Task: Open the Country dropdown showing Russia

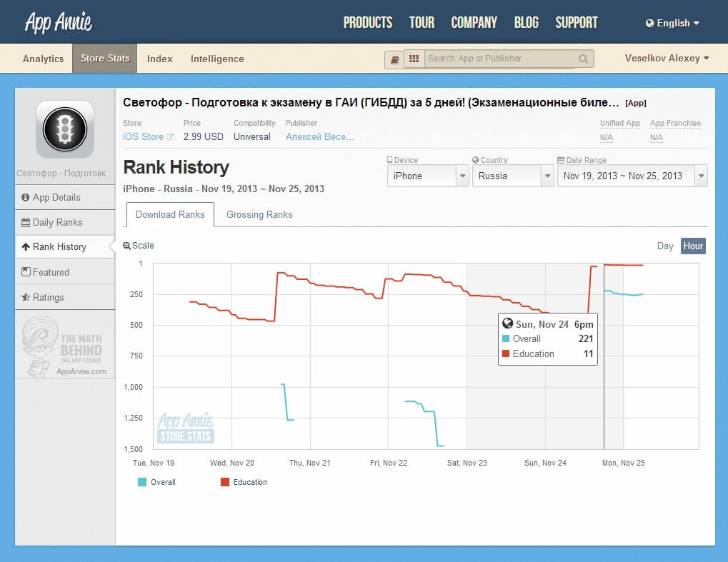Action: click(x=513, y=176)
